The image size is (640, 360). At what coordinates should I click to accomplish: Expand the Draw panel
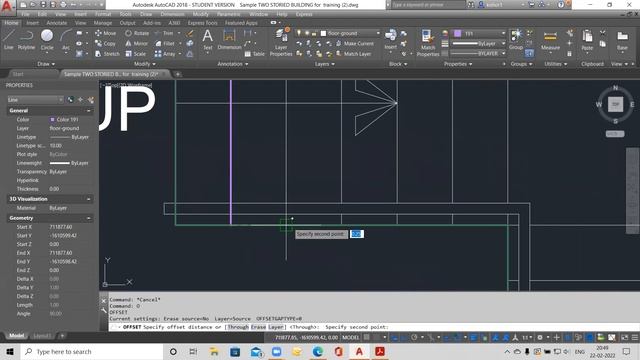click(46, 64)
